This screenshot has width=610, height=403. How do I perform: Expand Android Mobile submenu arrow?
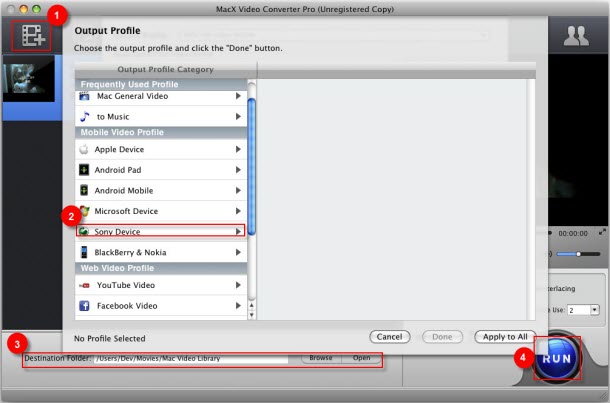(238, 190)
